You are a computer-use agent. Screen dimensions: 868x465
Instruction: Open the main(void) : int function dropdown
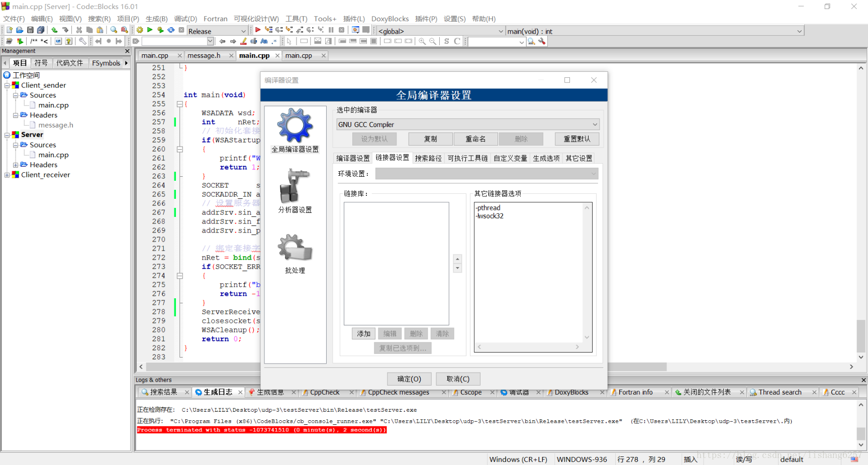[x=654, y=31]
